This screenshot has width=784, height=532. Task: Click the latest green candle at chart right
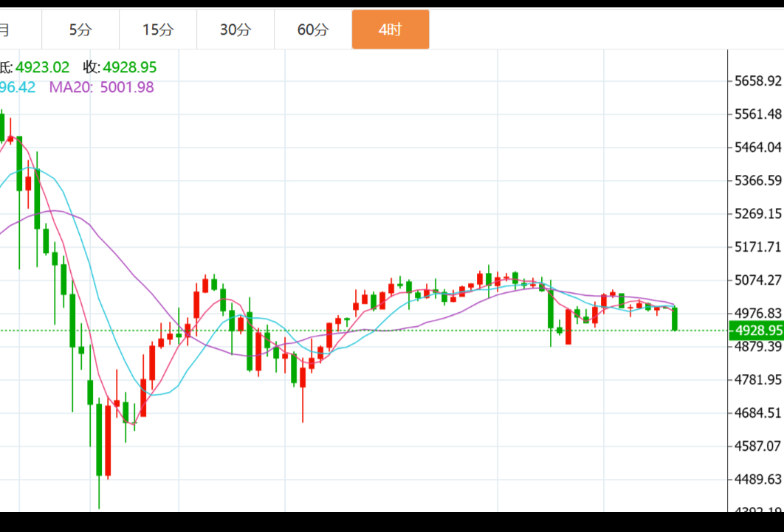pos(675,319)
